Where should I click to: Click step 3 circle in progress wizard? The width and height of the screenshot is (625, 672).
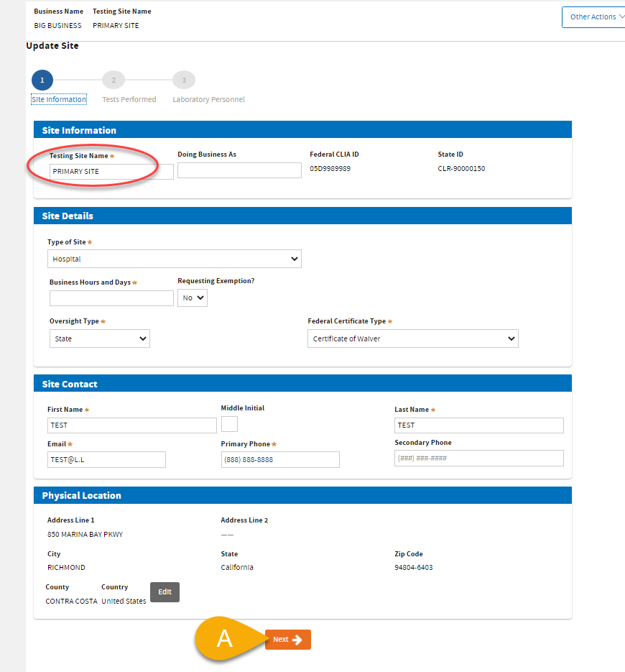(184, 80)
